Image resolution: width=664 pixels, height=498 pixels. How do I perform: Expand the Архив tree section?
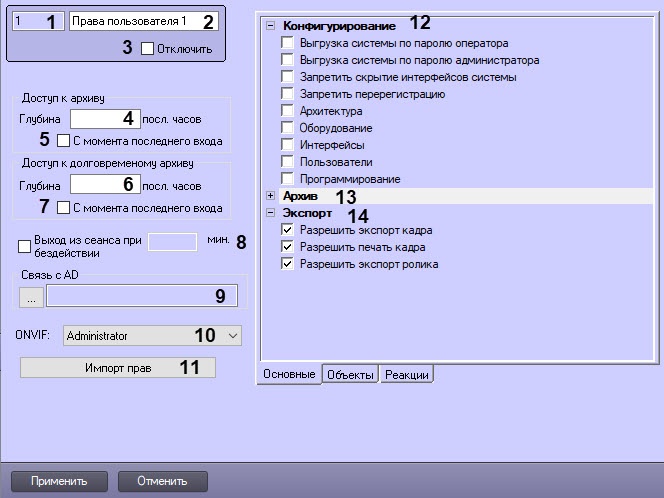pyautogui.click(x=270, y=195)
